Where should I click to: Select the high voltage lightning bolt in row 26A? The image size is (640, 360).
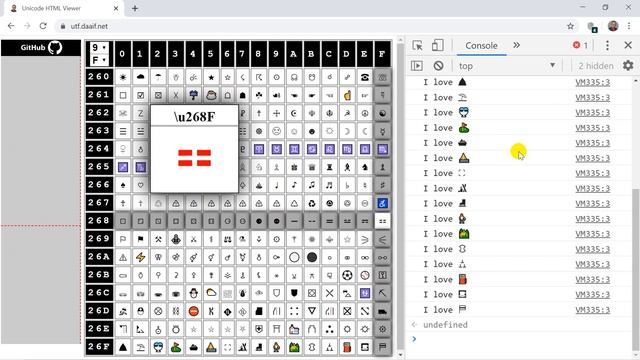tap(140, 257)
